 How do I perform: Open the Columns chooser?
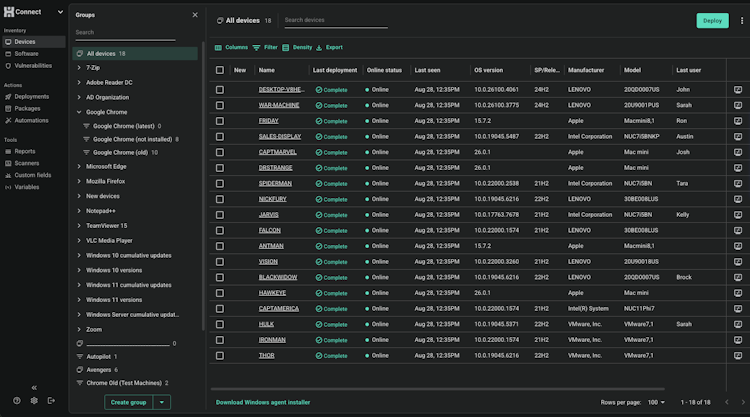click(231, 47)
